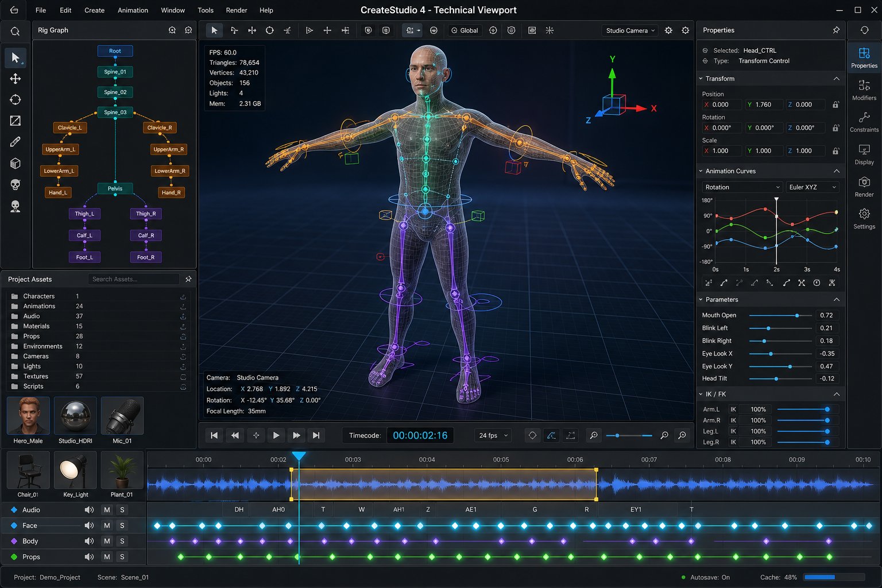Collapse the Transform section
Viewport: 882px width, 588px height.
pyautogui.click(x=836, y=79)
